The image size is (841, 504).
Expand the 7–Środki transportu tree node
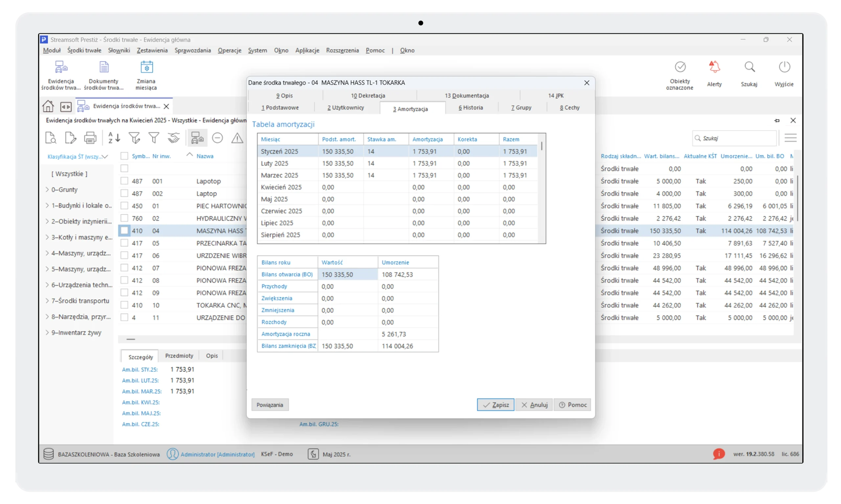[x=47, y=300]
